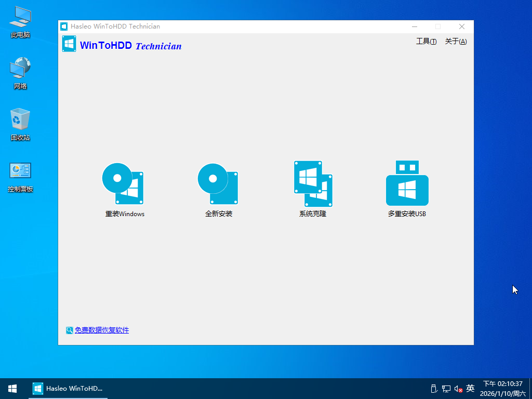Open the 关于(A) menu

[456, 42]
